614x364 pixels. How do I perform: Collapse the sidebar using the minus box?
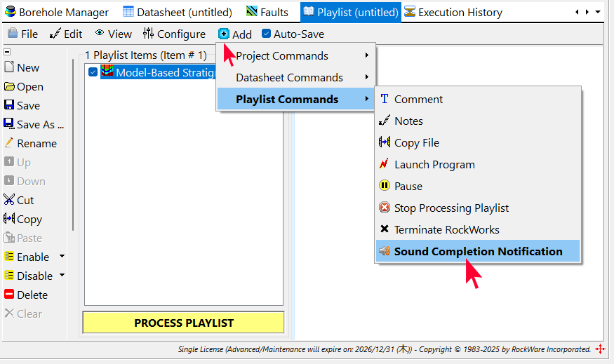click(7, 52)
